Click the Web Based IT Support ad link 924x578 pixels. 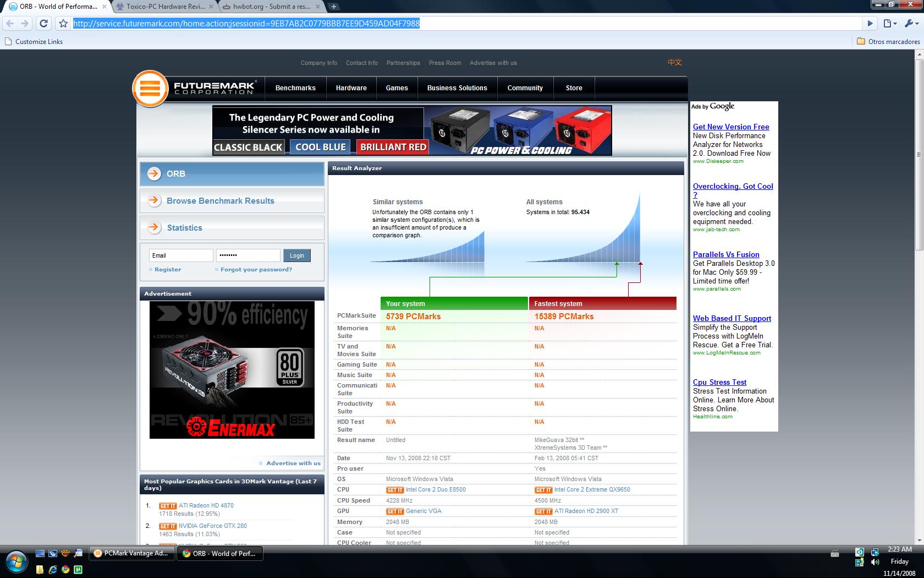(x=732, y=318)
